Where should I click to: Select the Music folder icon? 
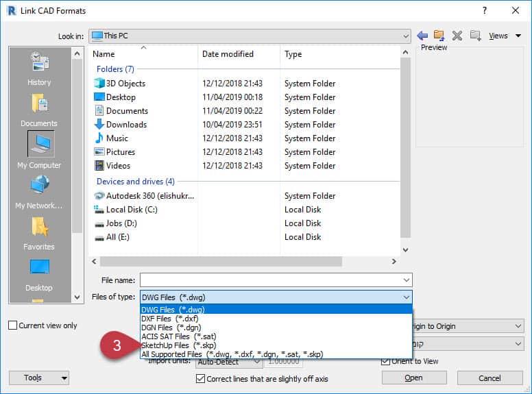coord(99,138)
